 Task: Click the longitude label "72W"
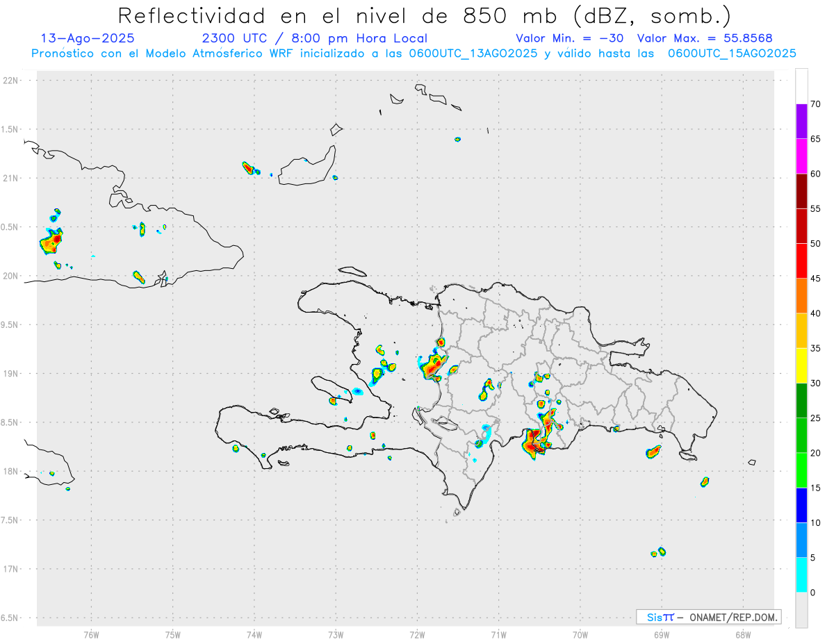417,634
